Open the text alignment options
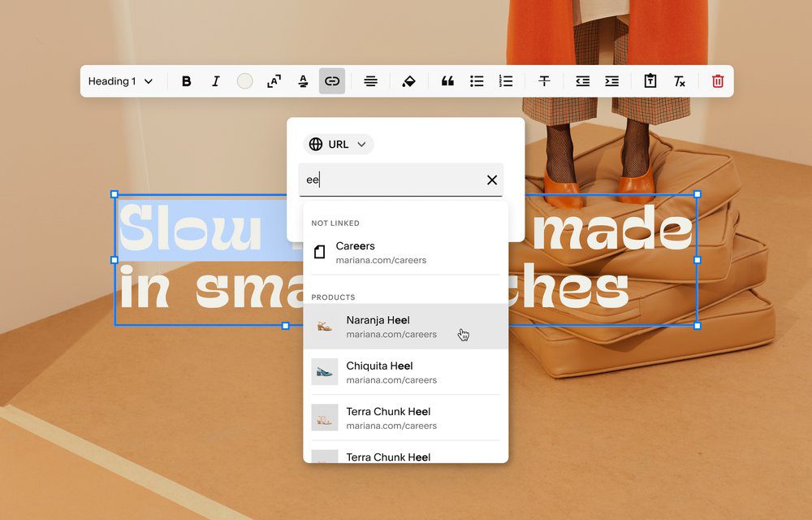The width and height of the screenshot is (812, 520). (x=371, y=80)
